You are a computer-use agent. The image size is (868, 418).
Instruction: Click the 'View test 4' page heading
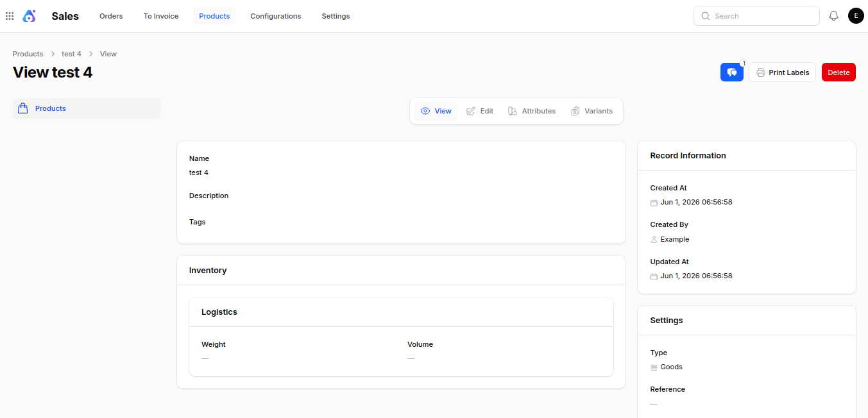pos(53,72)
